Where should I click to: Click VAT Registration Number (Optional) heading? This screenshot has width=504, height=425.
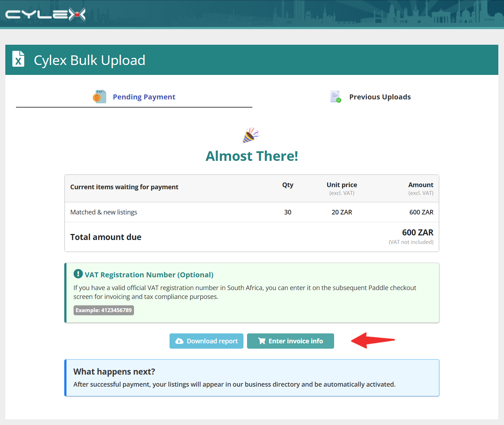[x=149, y=274]
